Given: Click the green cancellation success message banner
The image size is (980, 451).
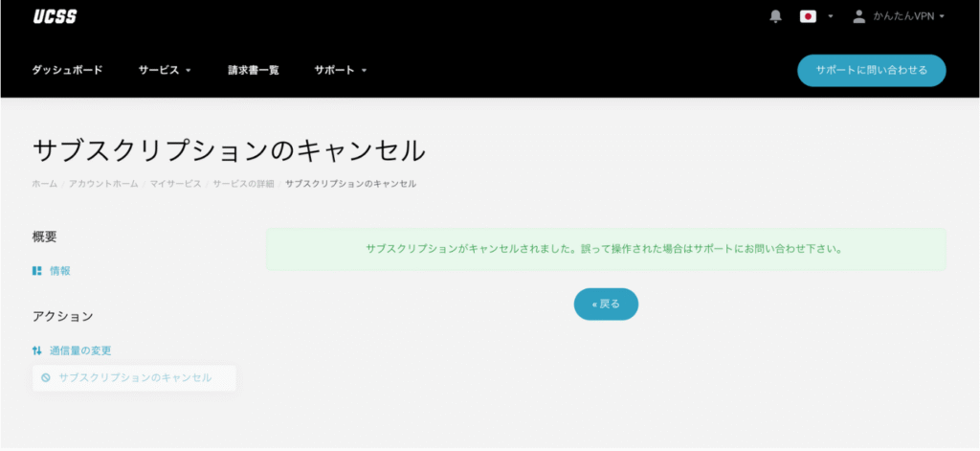Looking at the screenshot, I should click(605, 249).
